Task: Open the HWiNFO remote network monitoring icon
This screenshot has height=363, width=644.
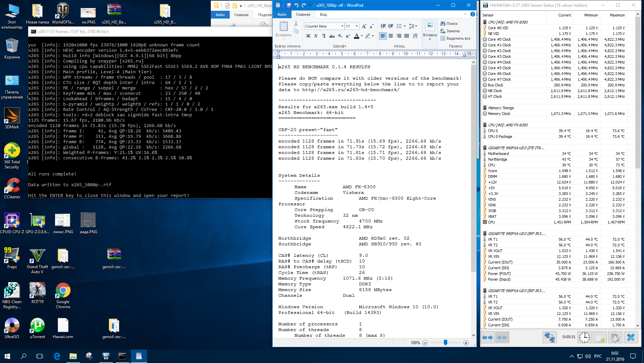Action: [x=550, y=337]
